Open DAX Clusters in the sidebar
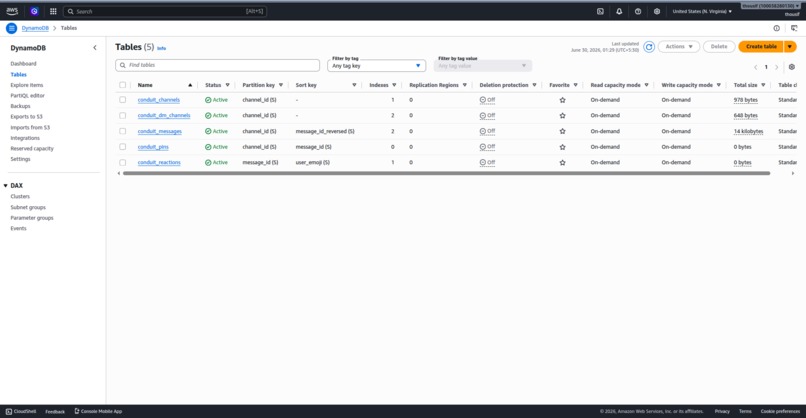This screenshot has width=806, height=418. 20,196
